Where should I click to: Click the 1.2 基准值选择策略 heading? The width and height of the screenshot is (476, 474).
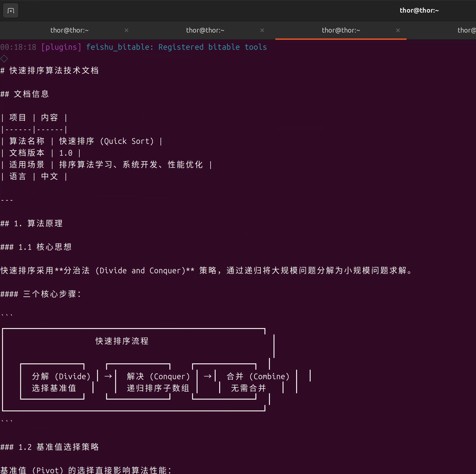59,447
